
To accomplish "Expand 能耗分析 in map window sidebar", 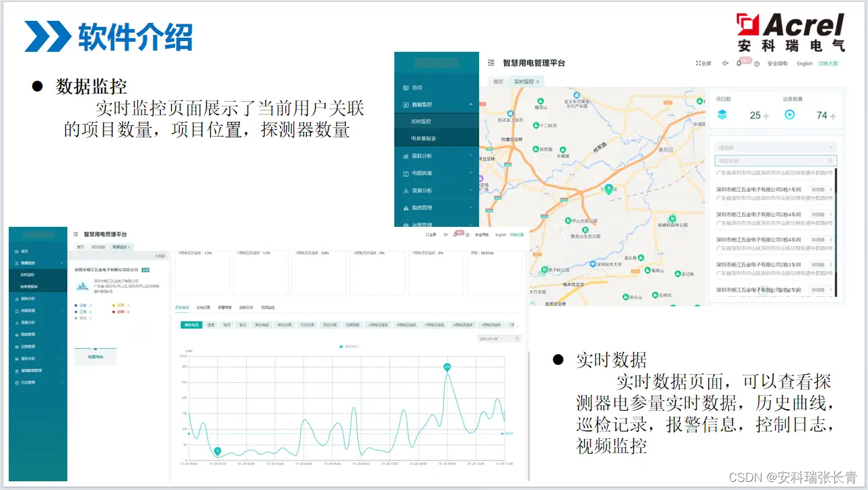I will (x=437, y=156).
